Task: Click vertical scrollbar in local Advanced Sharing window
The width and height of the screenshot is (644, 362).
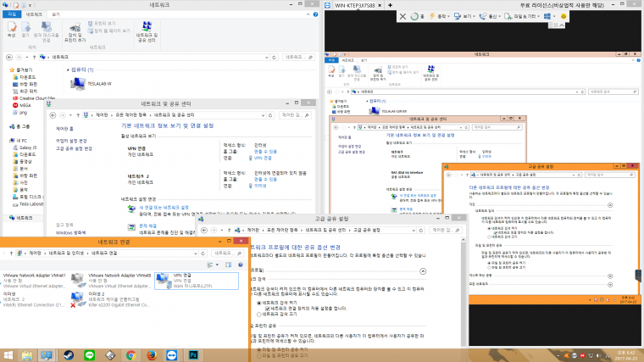Action: tap(464, 292)
